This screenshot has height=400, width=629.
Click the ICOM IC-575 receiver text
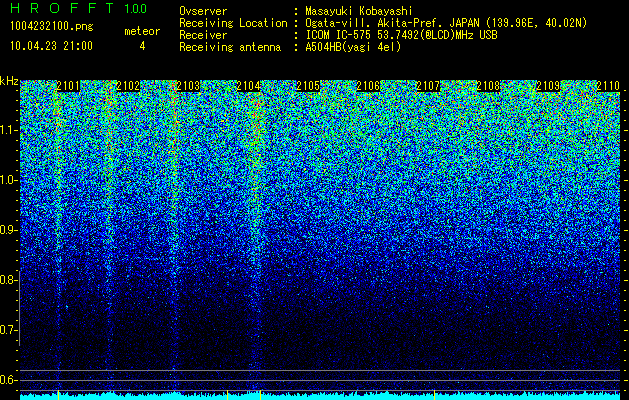point(401,35)
